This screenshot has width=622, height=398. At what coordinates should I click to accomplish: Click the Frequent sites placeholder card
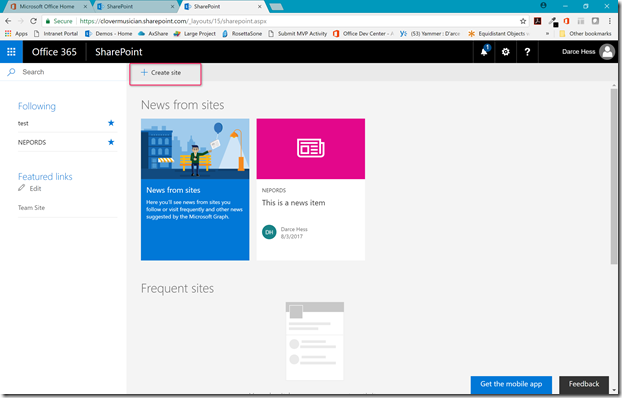(x=315, y=341)
